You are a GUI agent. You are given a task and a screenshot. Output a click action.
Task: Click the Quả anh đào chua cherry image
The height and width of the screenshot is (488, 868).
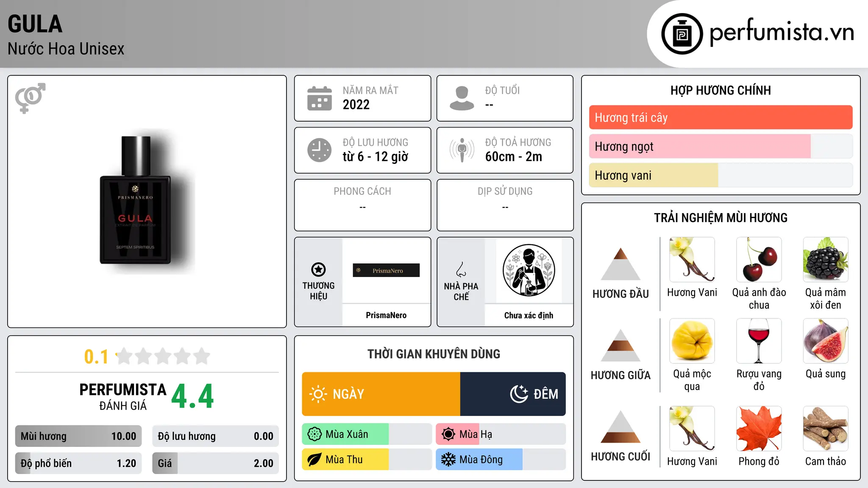tap(759, 260)
